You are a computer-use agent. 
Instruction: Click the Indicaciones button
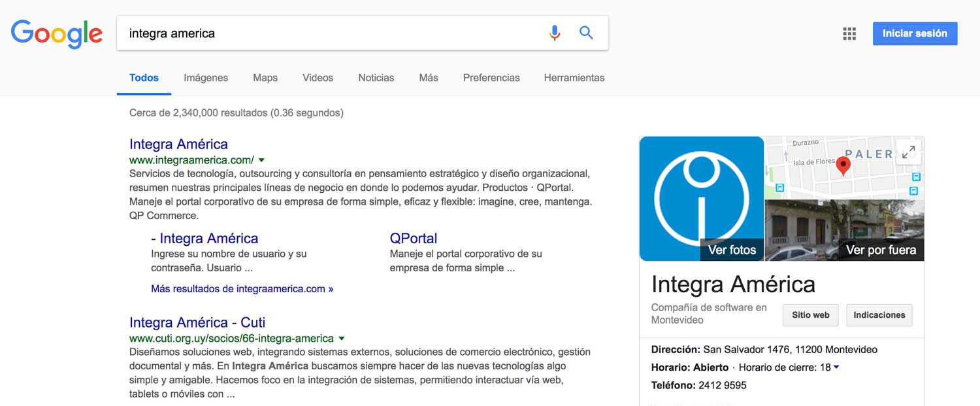(879, 315)
